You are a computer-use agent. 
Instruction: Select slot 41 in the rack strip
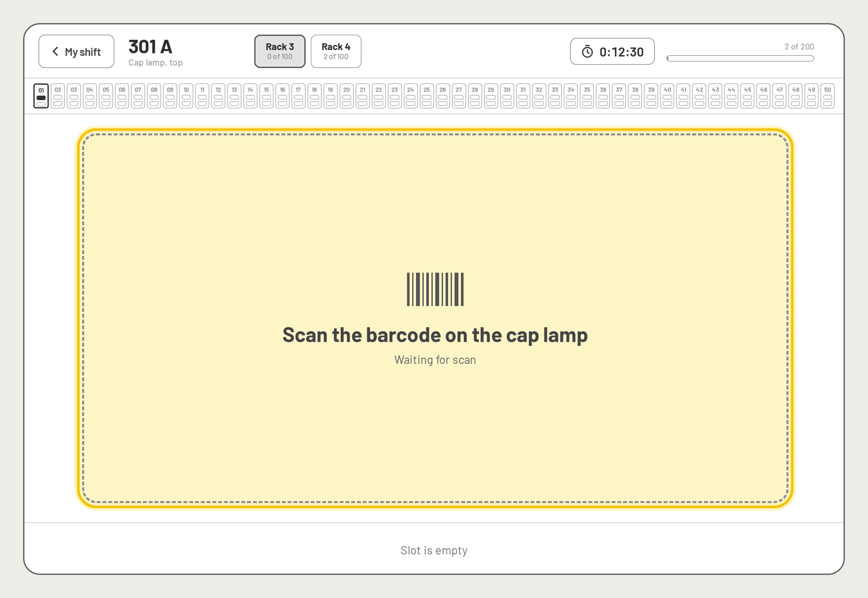684,96
